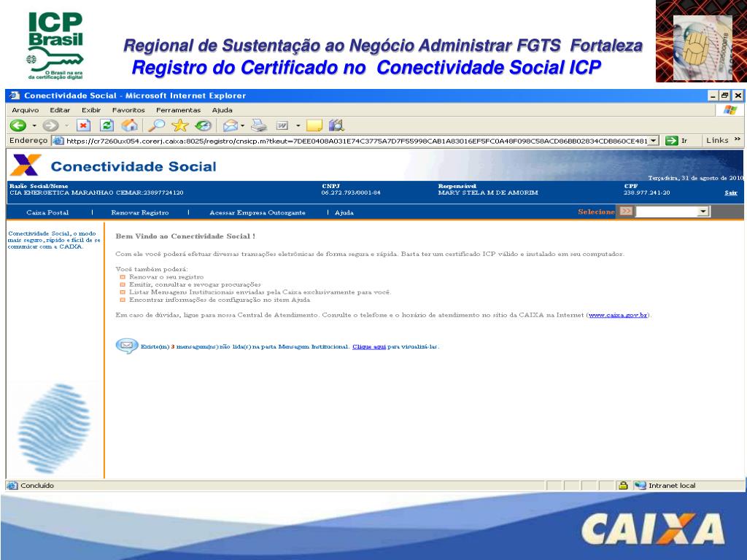This screenshot has height=560, width=747.
Task: Select Renovar Registro navigation item
Action: [x=140, y=212]
